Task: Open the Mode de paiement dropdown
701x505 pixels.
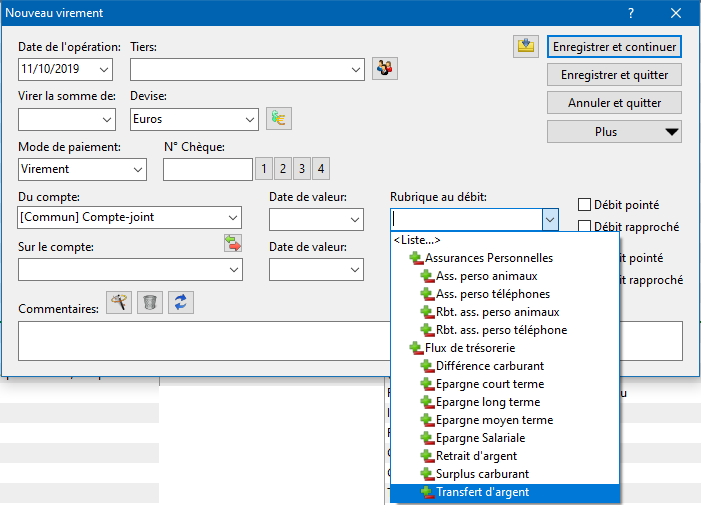Action: 138,169
